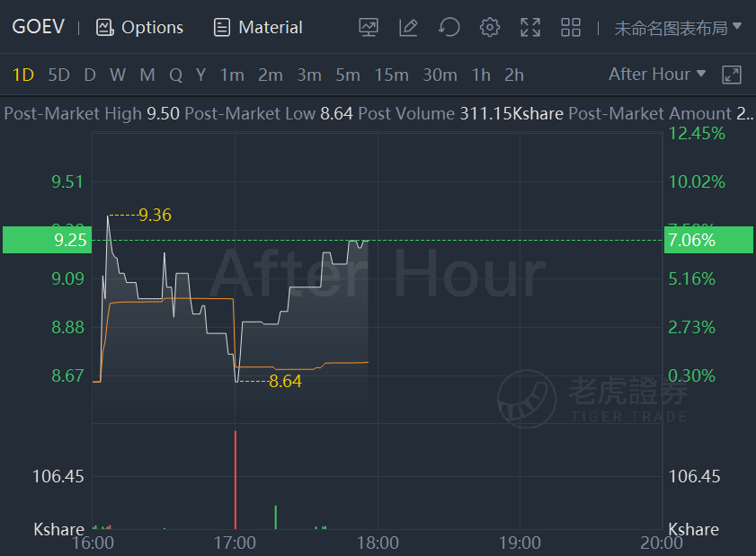Open chart settings gear icon
The image size is (756, 556).
point(489,28)
